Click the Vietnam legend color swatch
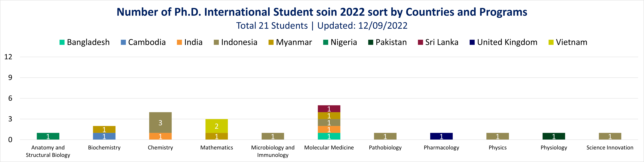644x162 pixels. tap(551, 42)
